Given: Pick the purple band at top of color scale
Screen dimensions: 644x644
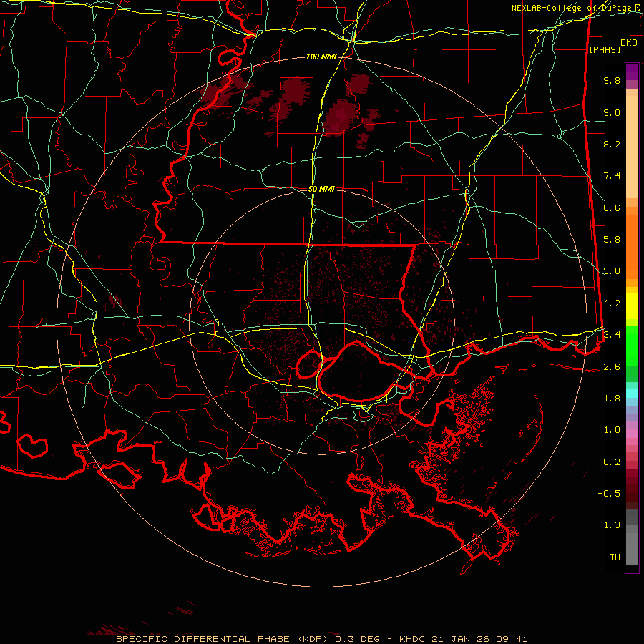Looking at the screenshot, I should [x=632, y=72].
